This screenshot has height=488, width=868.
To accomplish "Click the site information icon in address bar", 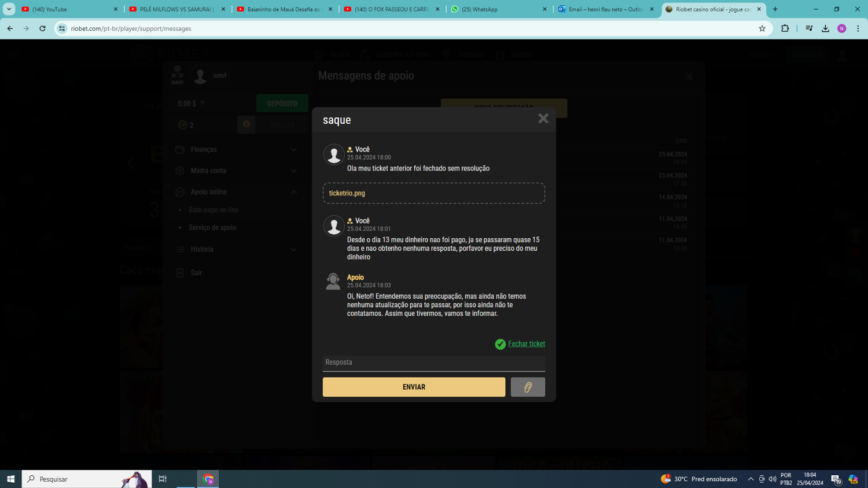I will tap(62, 28).
